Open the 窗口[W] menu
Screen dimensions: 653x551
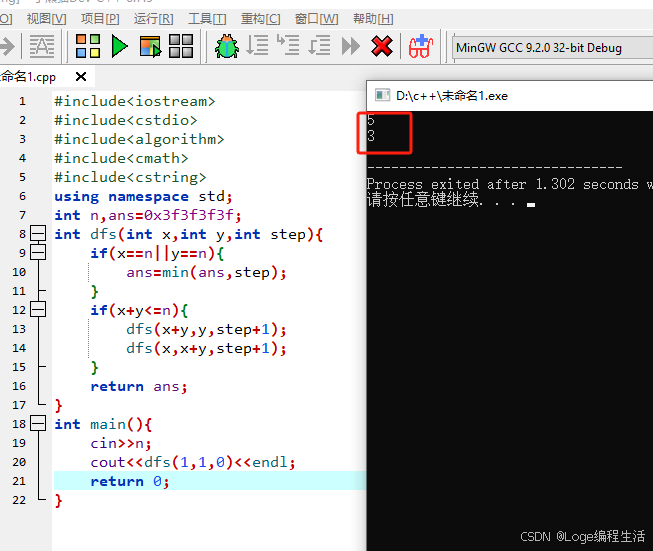pos(316,19)
